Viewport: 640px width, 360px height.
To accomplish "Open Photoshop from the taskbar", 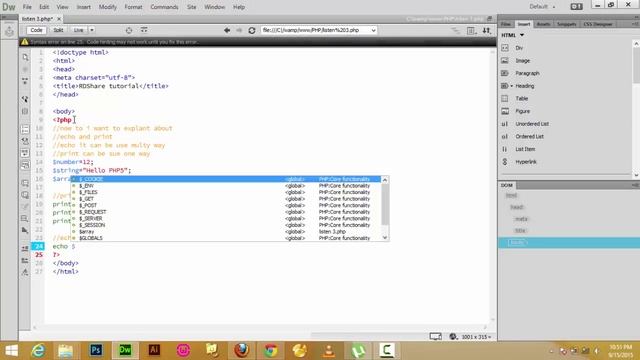I will click(96, 350).
